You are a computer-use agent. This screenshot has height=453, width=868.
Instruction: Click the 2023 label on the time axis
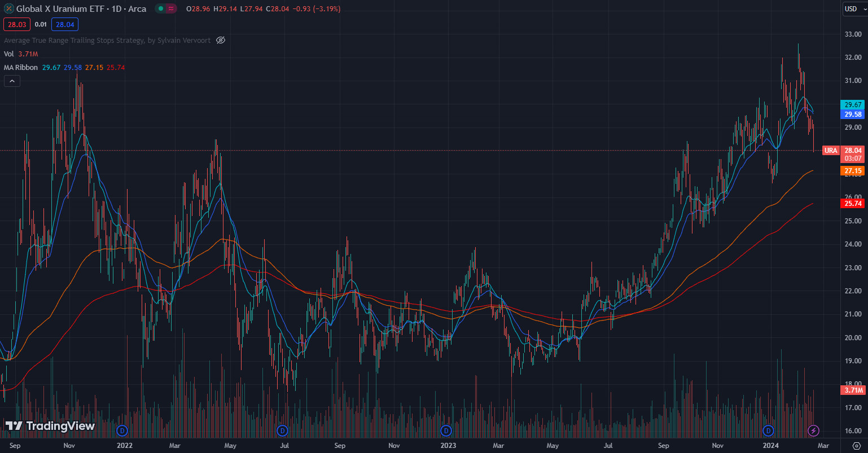448,445
